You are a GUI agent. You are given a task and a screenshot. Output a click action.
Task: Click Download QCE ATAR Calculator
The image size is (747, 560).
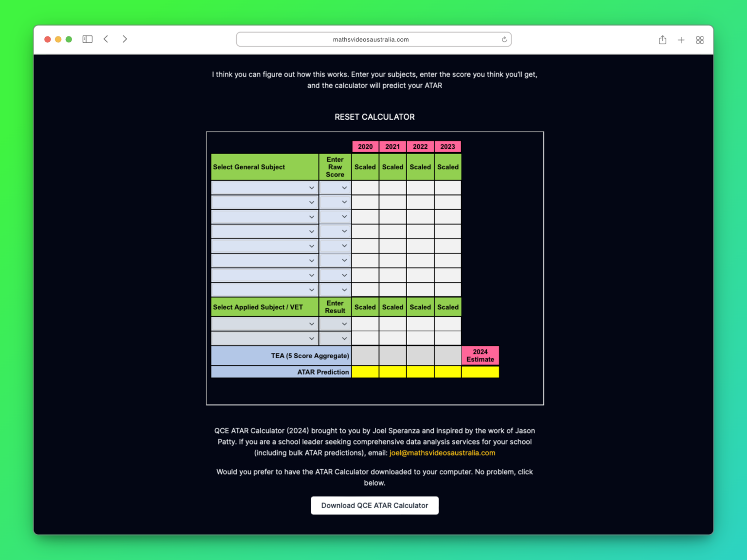tap(374, 505)
